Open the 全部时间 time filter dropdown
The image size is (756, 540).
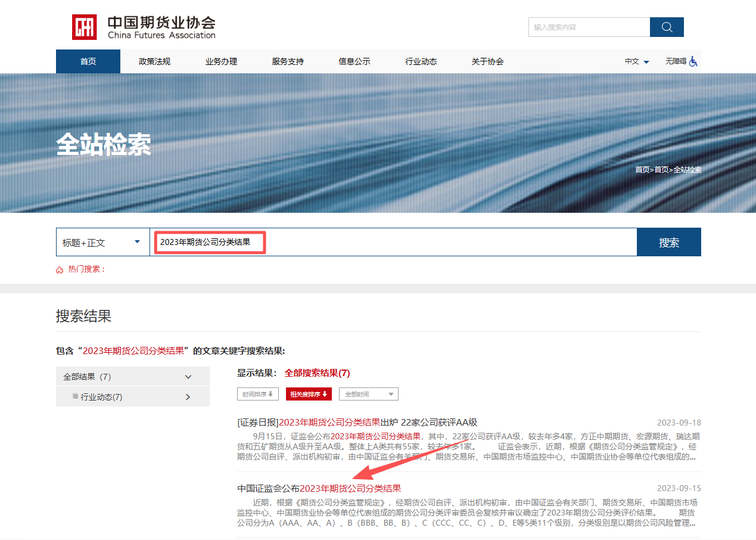pyautogui.click(x=368, y=394)
